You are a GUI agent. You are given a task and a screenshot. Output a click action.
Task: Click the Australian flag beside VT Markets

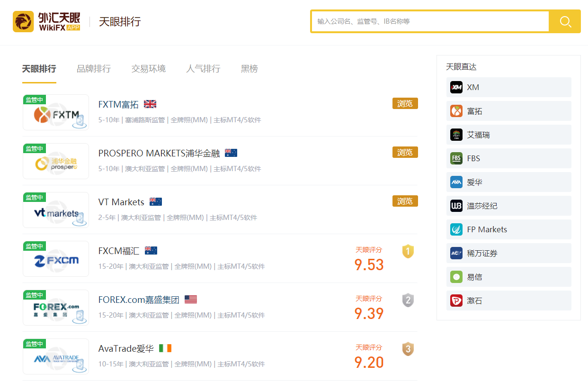pos(156,202)
